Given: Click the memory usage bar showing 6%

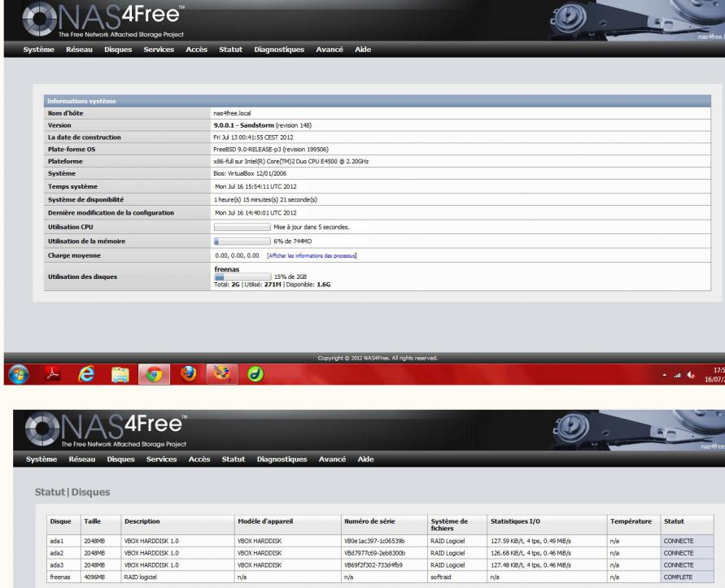Looking at the screenshot, I should 242,242.
